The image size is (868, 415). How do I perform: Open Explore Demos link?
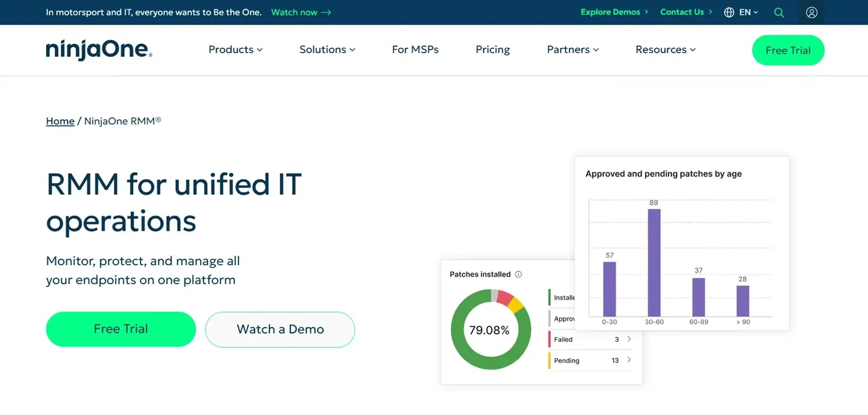[614, 12]
